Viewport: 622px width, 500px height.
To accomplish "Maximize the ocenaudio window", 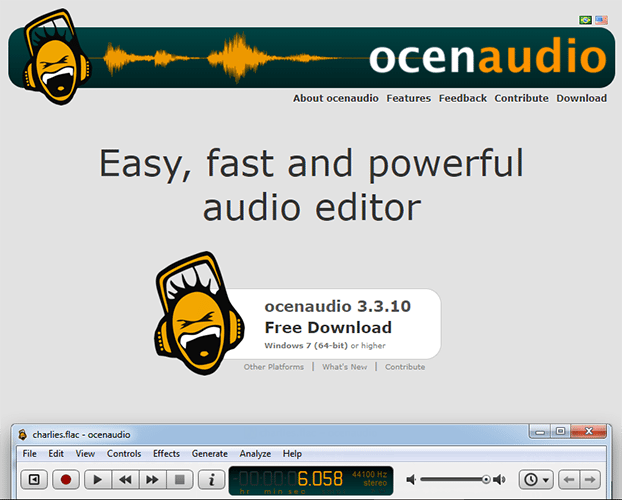I will click(x=560, y=431).
